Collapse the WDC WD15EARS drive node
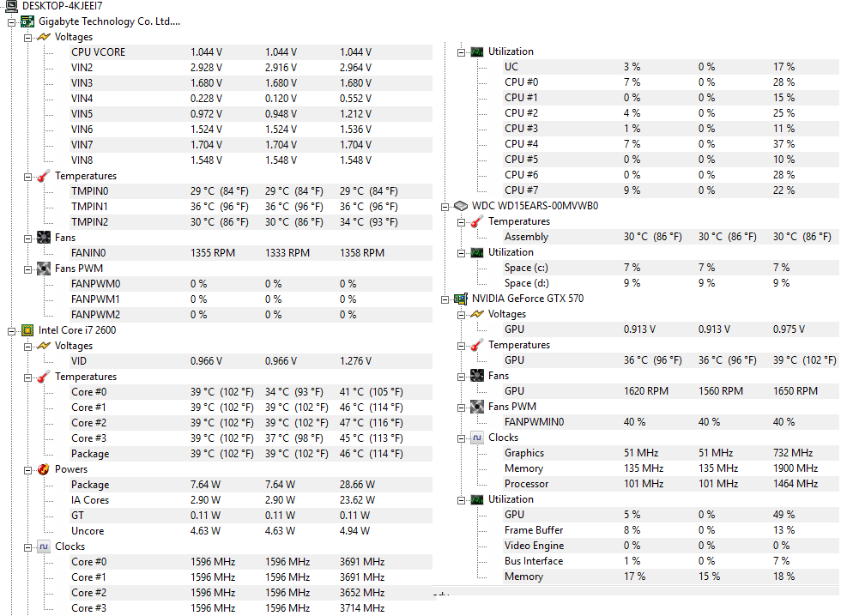This screenshot has width=853, height=616. pos(445,207)
